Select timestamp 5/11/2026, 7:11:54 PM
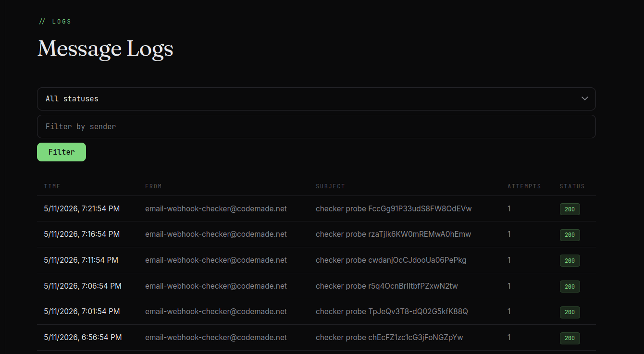Viewport: 644px width, 354px height. pyautogui.click(x=81, y=260)
